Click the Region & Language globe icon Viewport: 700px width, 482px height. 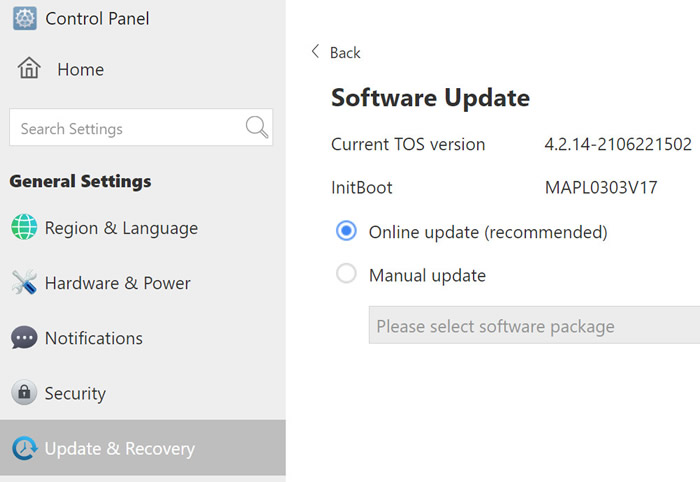pos(24,227)
